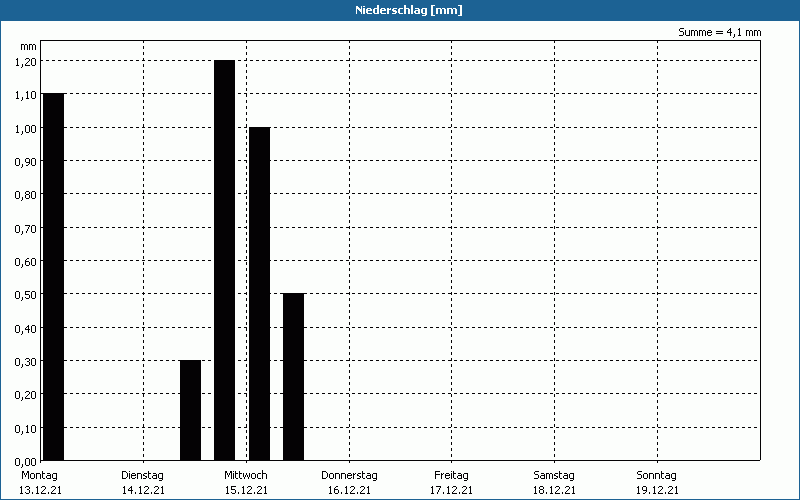Click the tallest 1,20 mm bar
This screenshot has height=500, width=800.
click(224, 260)
